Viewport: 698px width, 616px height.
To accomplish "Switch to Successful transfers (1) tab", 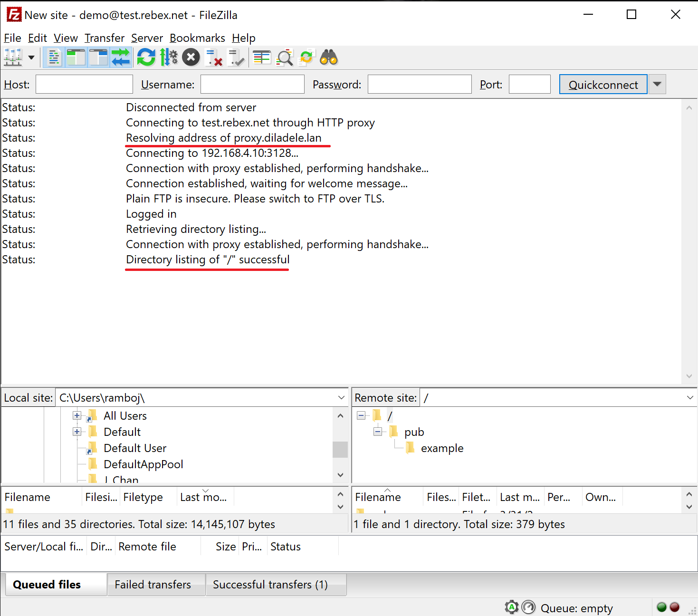I will click(x=276, y=585).
